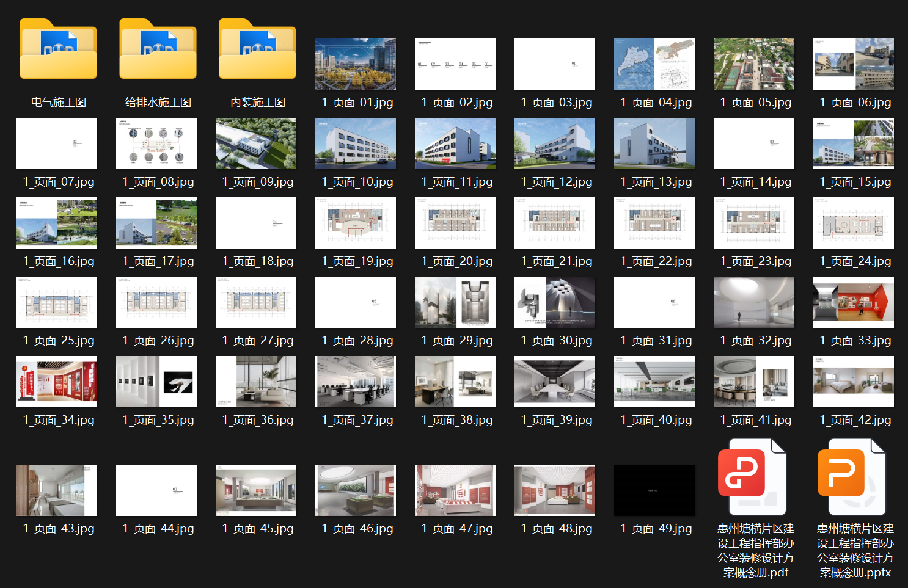Select thumbnail of 1_页面_11.jpg
The width and height of the screenshot is (908, 588).
(455, 143)
